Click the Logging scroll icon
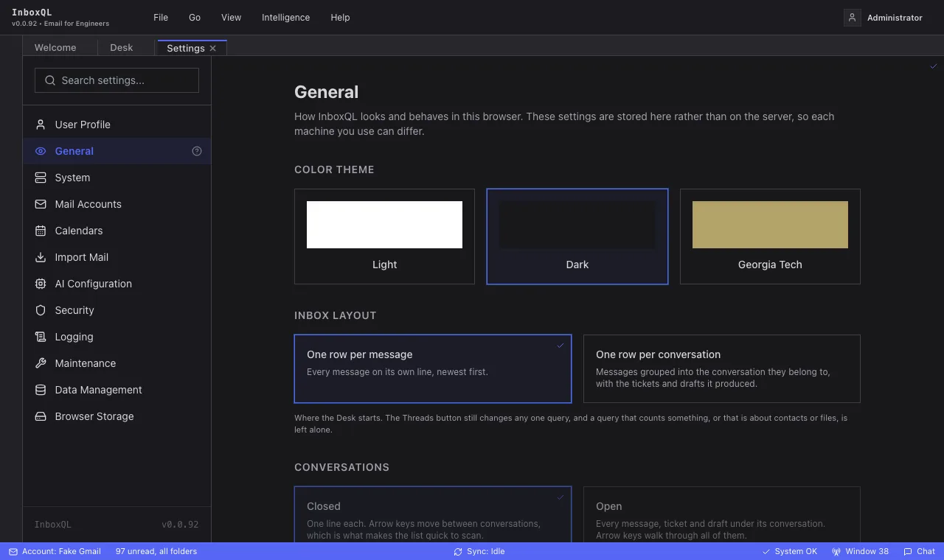The image size is (944, 560). point(41,337)
